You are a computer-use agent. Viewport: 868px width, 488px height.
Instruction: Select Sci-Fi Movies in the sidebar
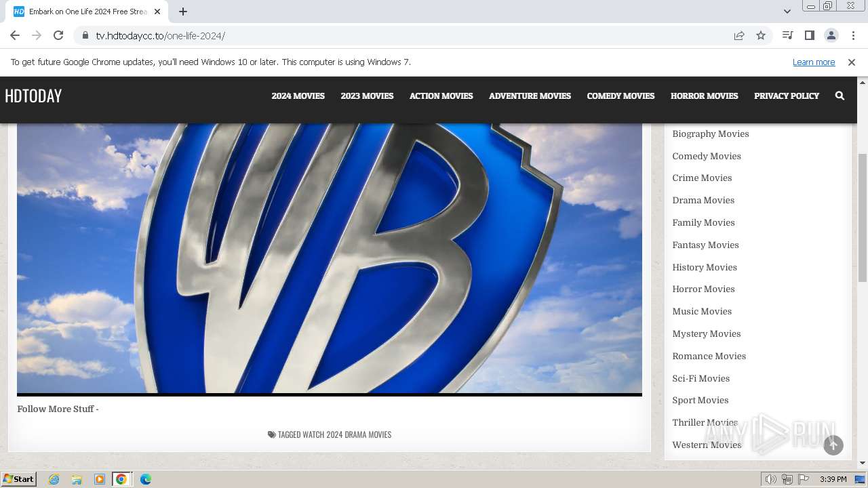(x=701, y=378)
